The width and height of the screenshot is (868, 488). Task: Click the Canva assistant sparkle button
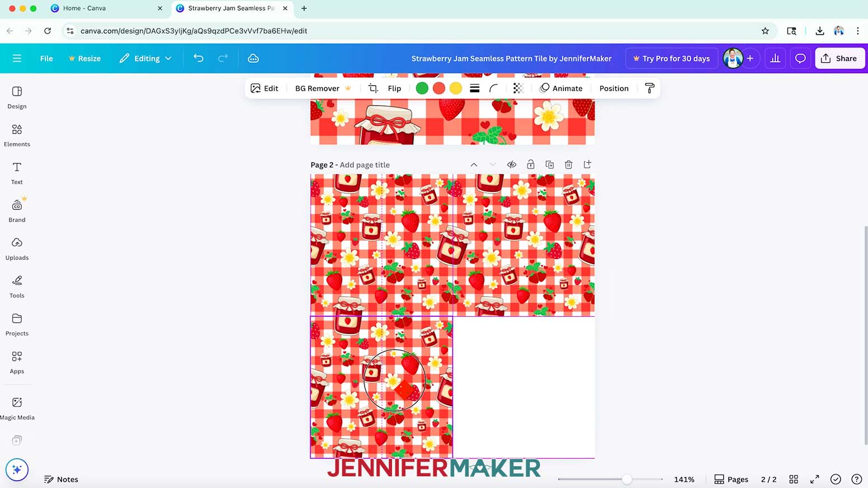[x=17, y=470]
